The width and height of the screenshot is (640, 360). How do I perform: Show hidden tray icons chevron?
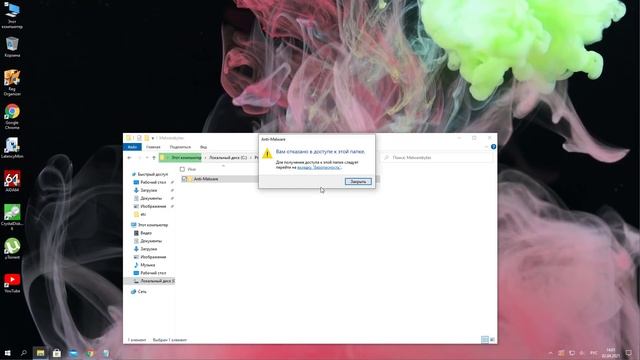(x=551, y=353)
